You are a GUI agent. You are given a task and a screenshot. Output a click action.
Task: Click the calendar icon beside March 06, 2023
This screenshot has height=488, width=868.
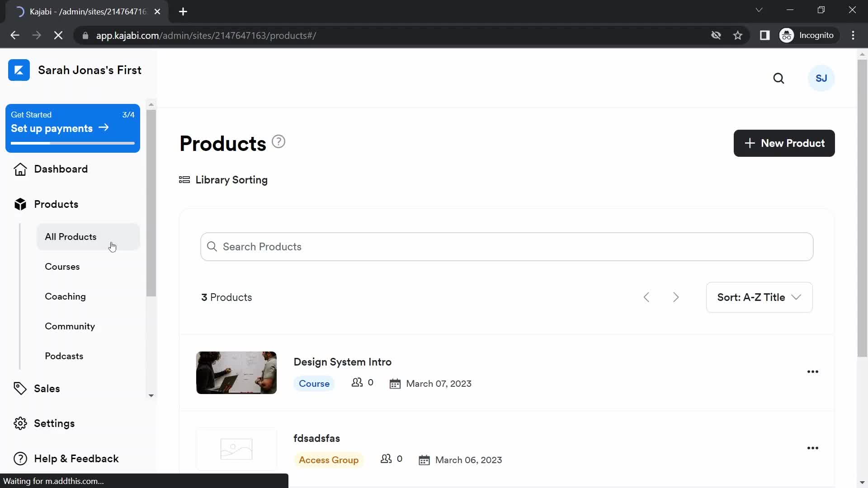424,460
